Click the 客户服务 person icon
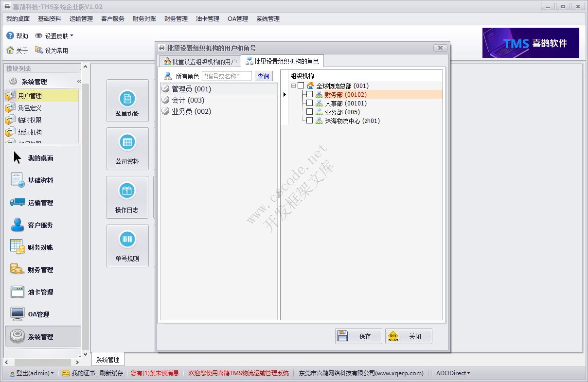 click(18, 225)
